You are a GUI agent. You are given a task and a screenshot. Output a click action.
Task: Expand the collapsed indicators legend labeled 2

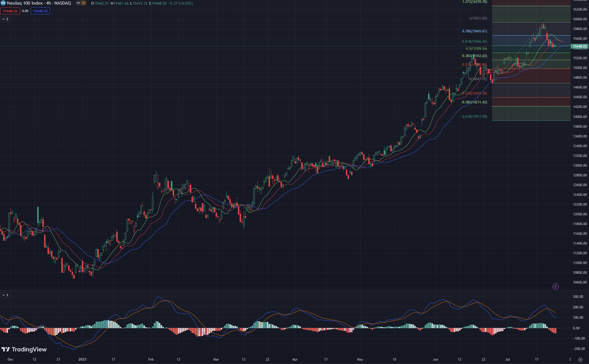pyautogui.click(x=5, y=19)
